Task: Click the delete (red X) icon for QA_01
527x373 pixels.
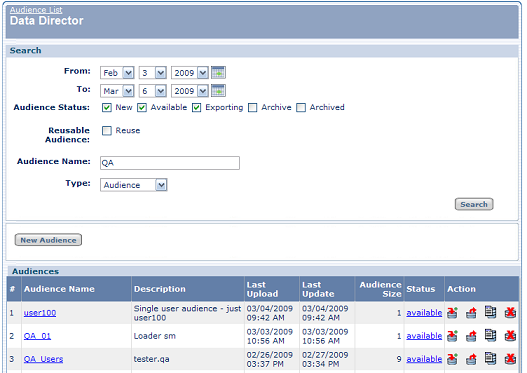Action: pos(510,336)
